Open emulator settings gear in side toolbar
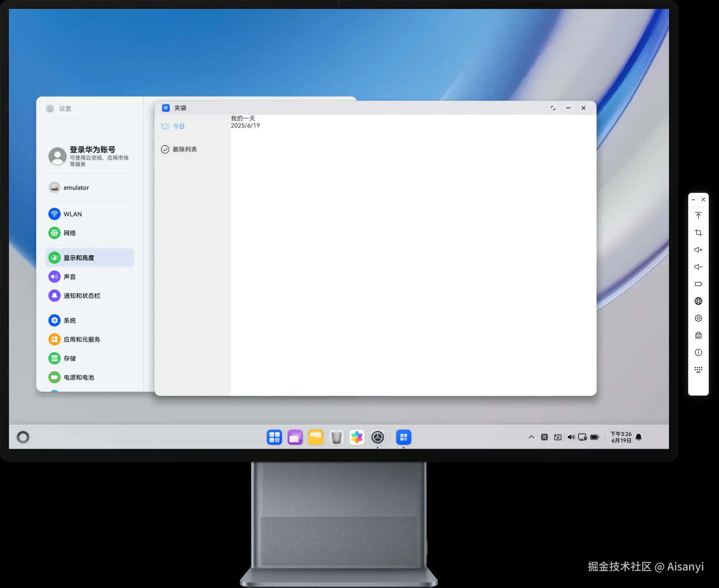Viewport: 719px width, 588px height. tap(698, 318)
